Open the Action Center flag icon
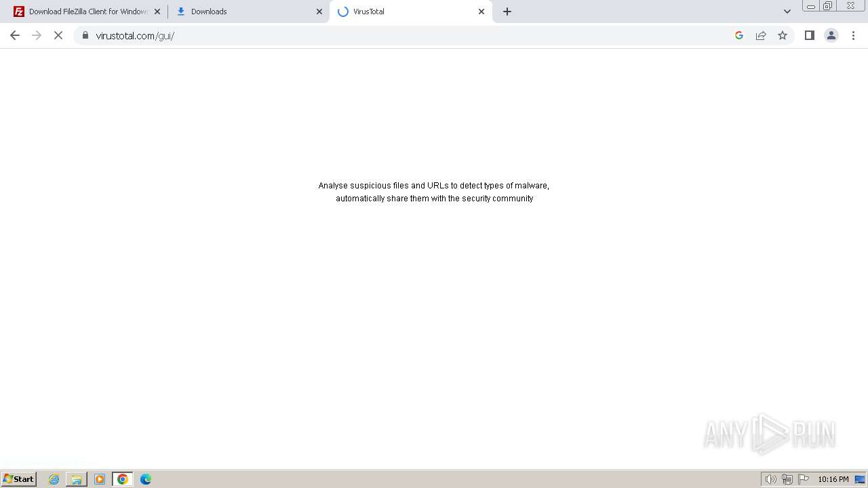The image size is (868, 488). [804, 479]
